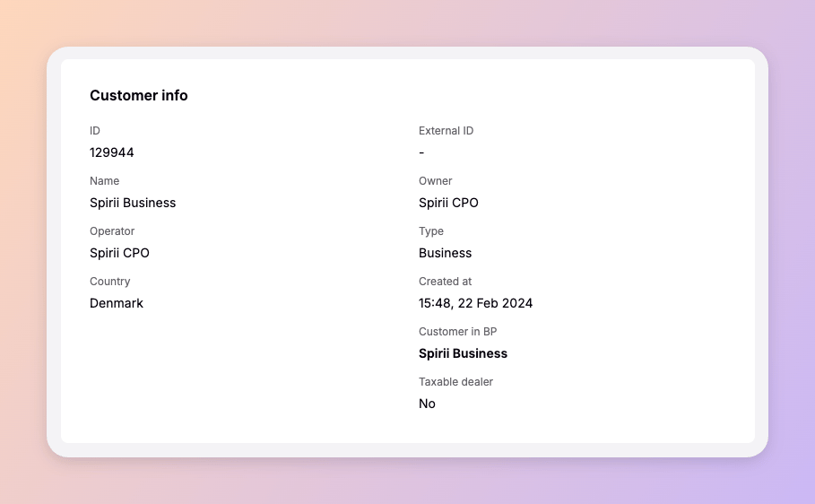Click the Created at label
This screenshot has width=815, height=504.
tap(445, 282)
